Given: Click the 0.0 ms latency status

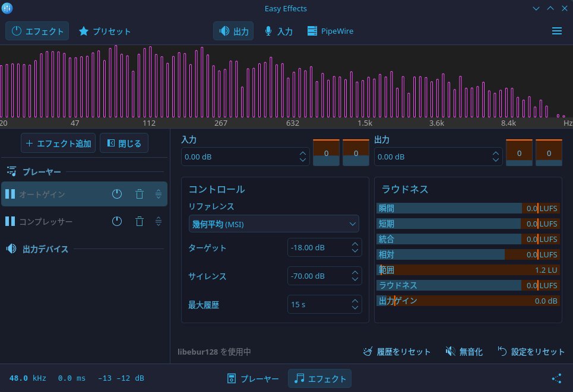Looking at the screenshot, I should pyautogui.click(x=72, y=378).
